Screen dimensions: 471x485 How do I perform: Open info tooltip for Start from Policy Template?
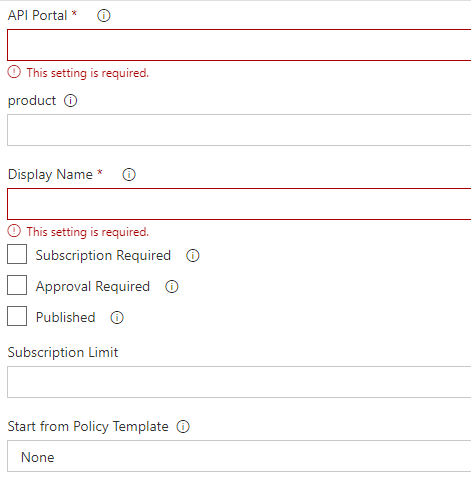[183, 427]
